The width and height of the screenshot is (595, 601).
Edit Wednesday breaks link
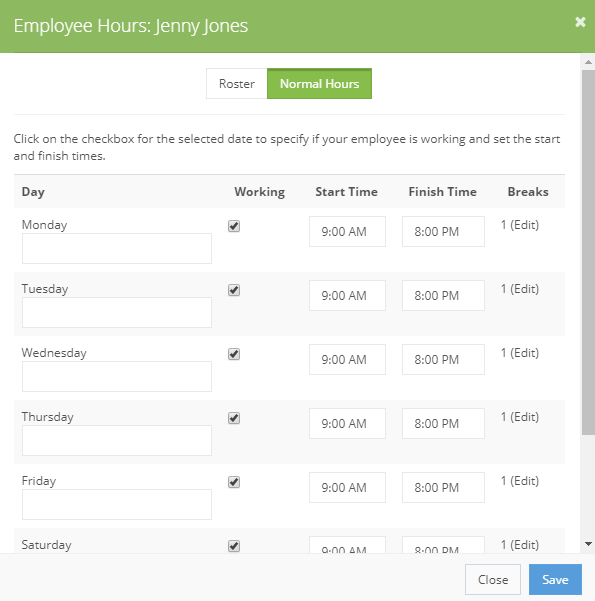pos(524,353)
